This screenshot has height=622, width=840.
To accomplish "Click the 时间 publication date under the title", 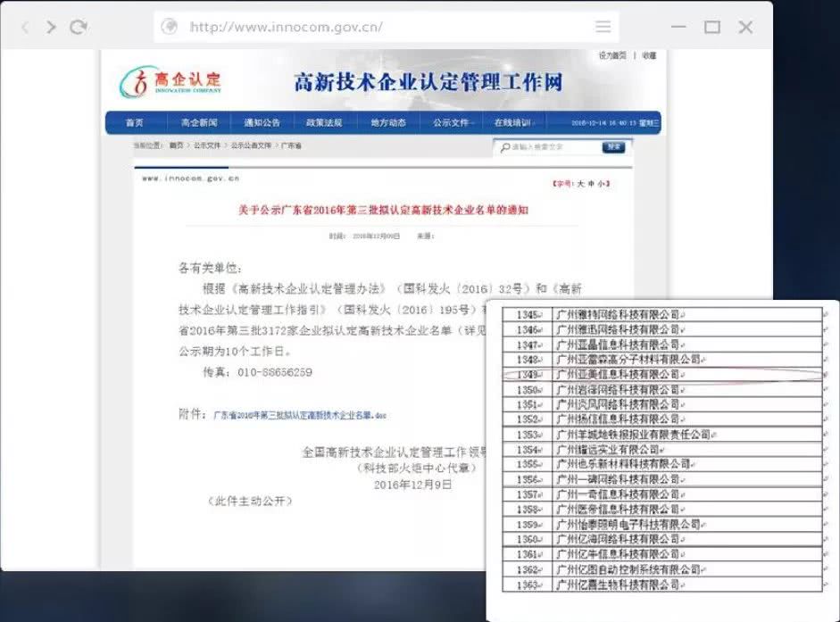I will [x=364, y=236].
